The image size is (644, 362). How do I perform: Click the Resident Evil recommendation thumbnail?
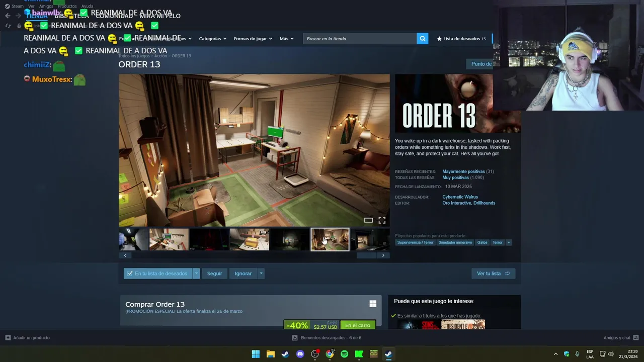[x=463, y=325]
